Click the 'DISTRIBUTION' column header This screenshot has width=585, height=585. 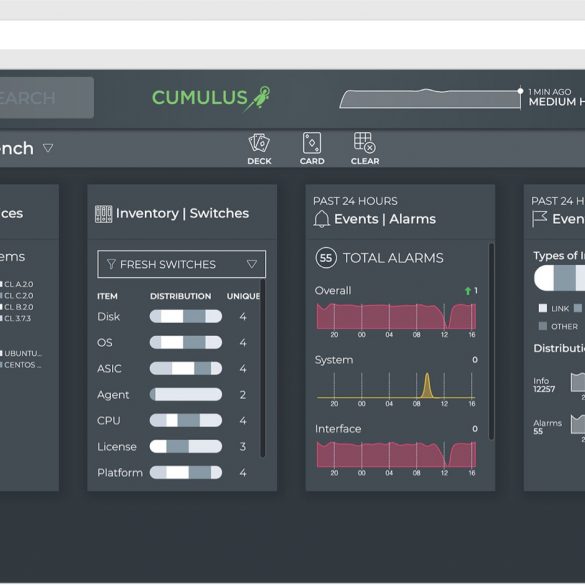point(181,296)
